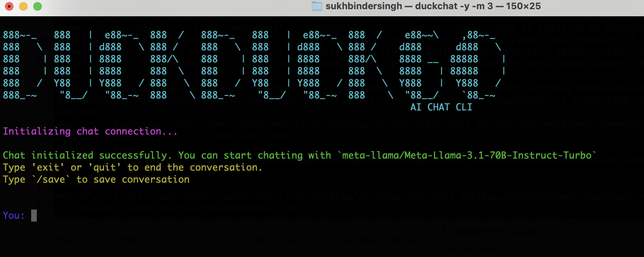The image size is (644, 257).
Task: Click the faint 'Very fast' background text
Action: click(277, 240)
